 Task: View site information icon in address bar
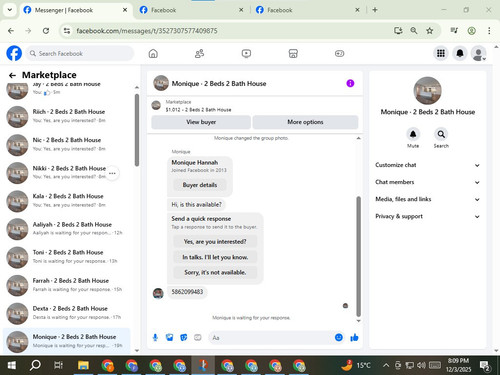coord(67,31)
